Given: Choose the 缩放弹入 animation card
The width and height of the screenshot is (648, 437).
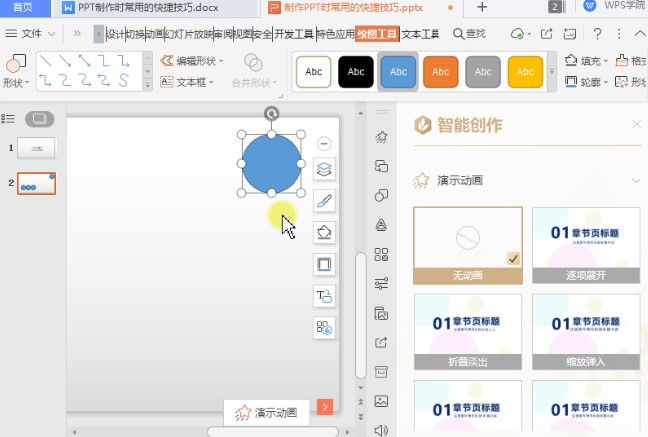Looking at the screenshot, I should (586, 332).
